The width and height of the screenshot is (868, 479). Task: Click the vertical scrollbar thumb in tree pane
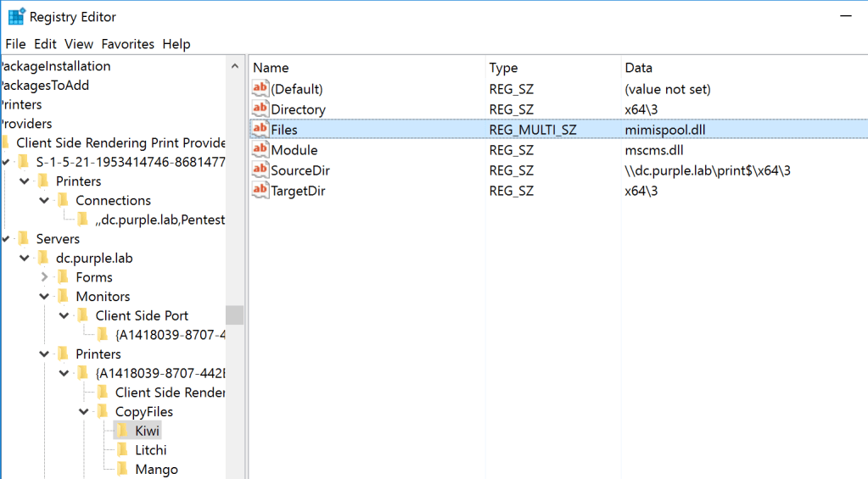(x=234, y=315)
